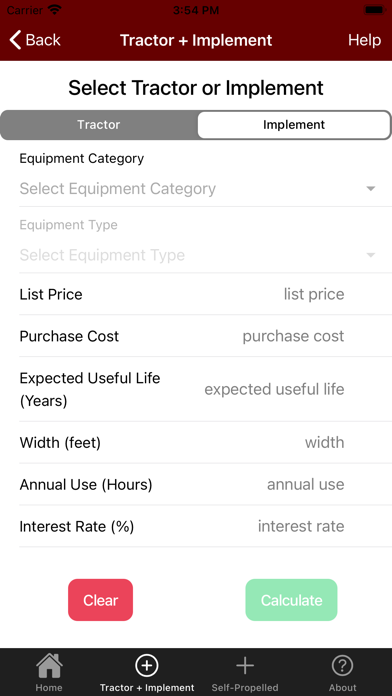This screenshot has width=392, height=696.
Task: Switch to the Tractor segment
Action: point(99,125)
